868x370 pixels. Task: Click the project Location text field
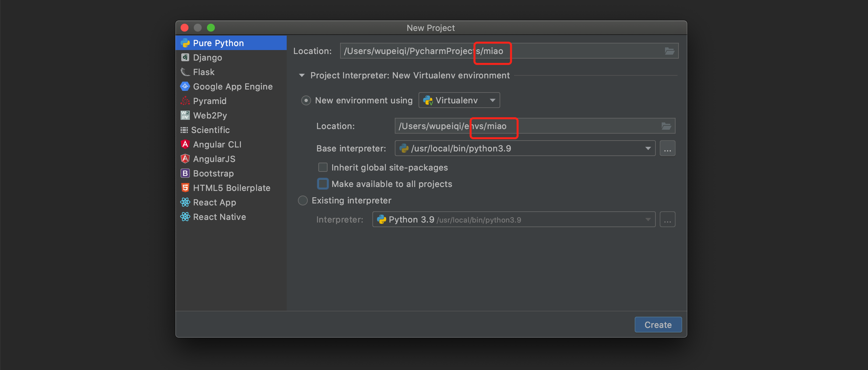click(573, 51)
